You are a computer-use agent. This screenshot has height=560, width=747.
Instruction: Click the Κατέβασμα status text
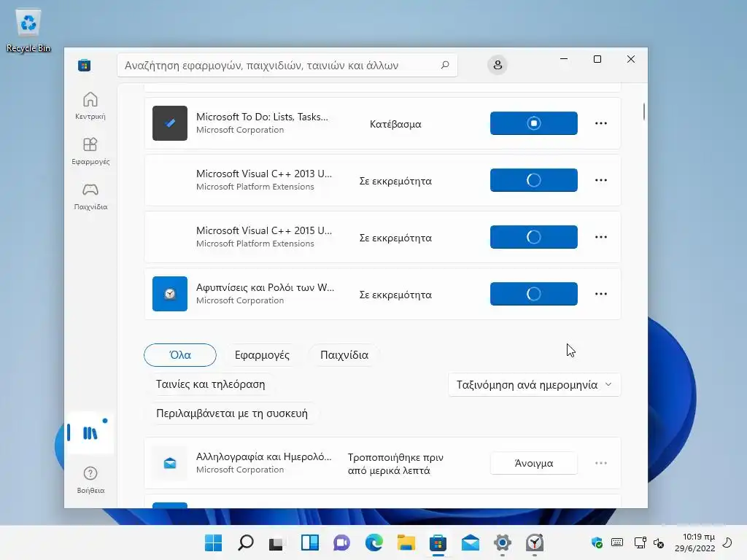coord(395,124)
